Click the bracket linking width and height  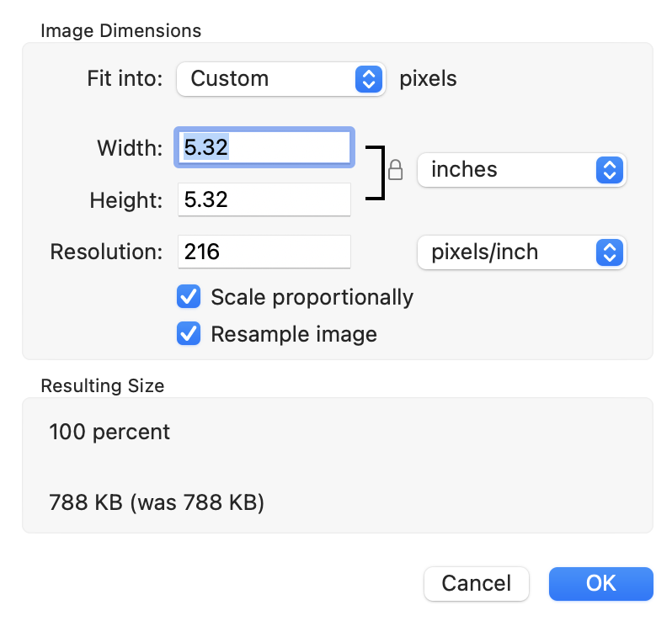click(x=376, y=172)
